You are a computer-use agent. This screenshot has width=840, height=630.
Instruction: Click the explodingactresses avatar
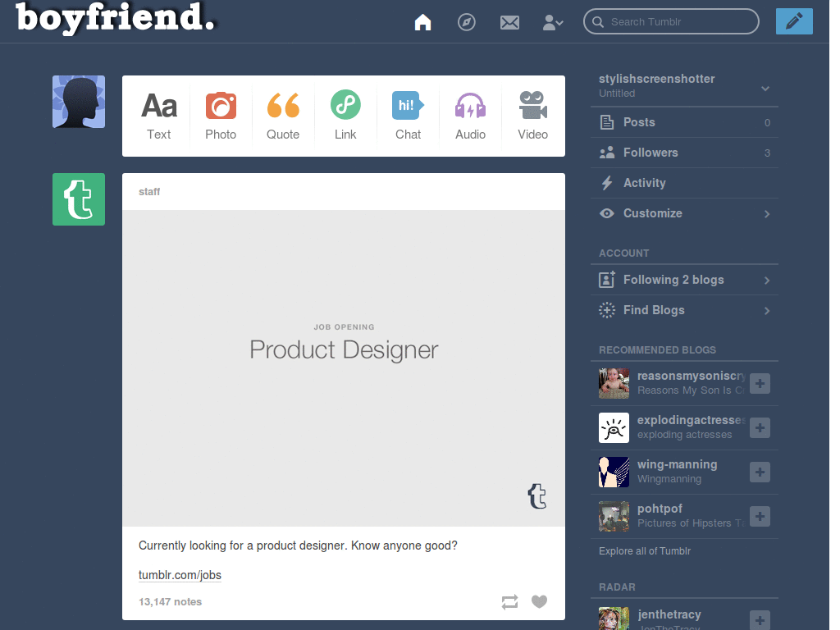coord(614,427)
